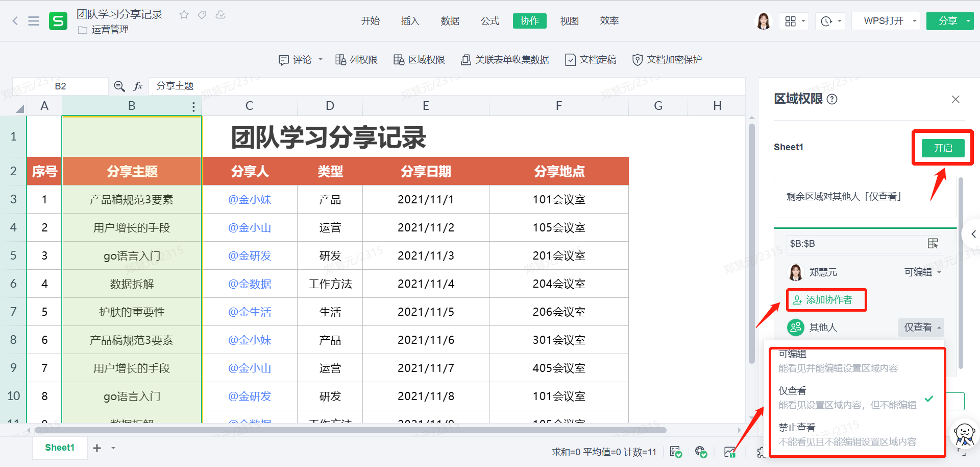This screenshot has height=467, width=980.
Task: Click the green WPS spreadsheet logo
Action: coord(58,21)
